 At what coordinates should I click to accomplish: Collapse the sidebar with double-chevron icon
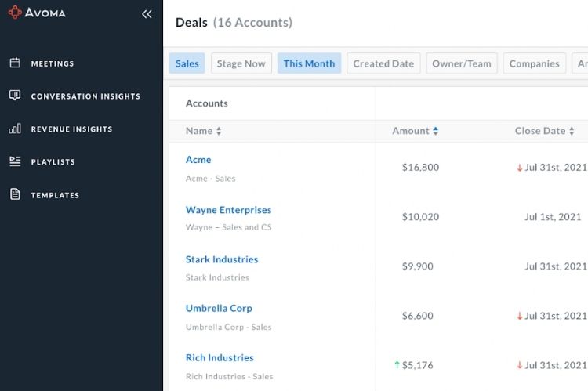pos(147,14)
